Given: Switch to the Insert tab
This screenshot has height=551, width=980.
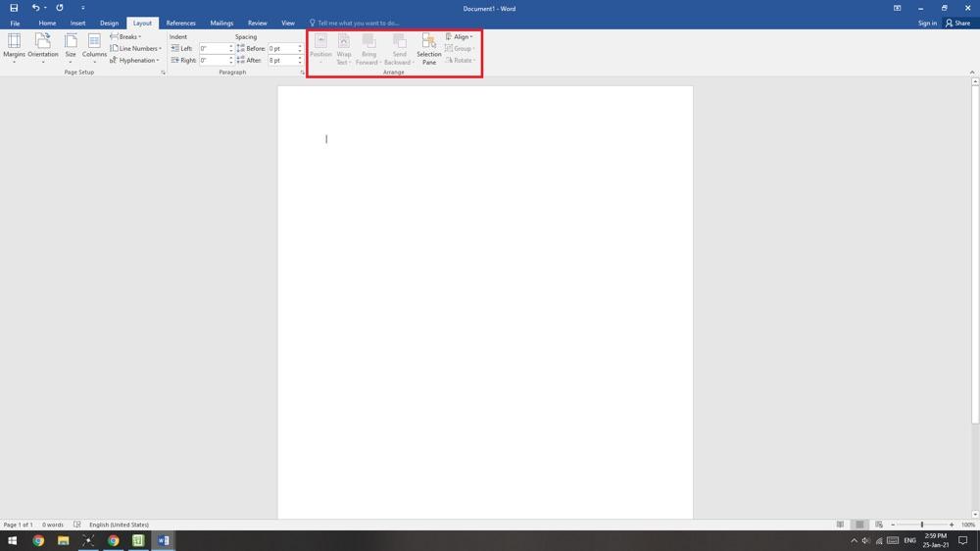Looking at the screenshot, I should (77, 23).
